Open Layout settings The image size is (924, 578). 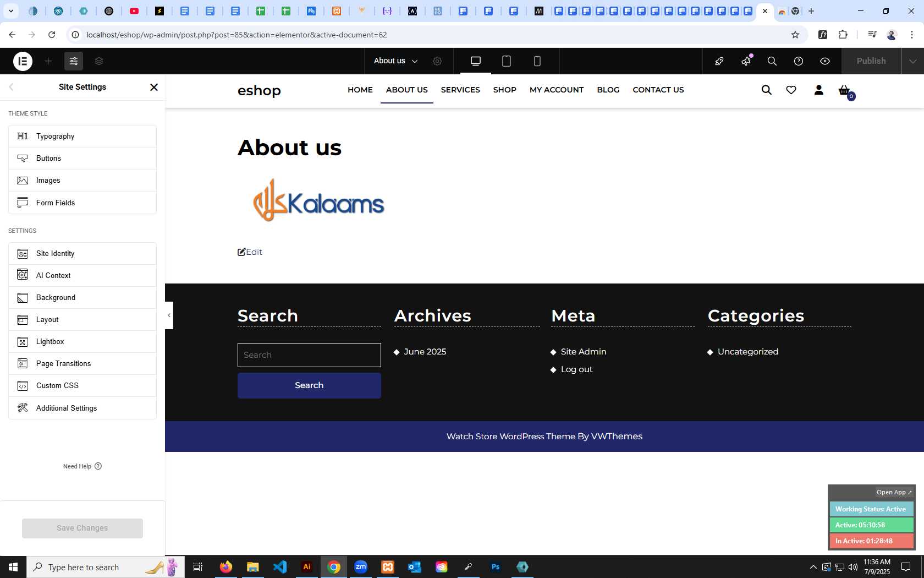coord(82,319)
